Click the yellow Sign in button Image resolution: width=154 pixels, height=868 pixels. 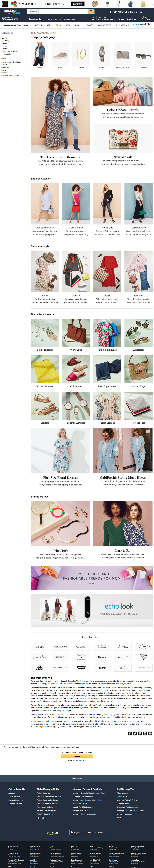coord(77,756)
